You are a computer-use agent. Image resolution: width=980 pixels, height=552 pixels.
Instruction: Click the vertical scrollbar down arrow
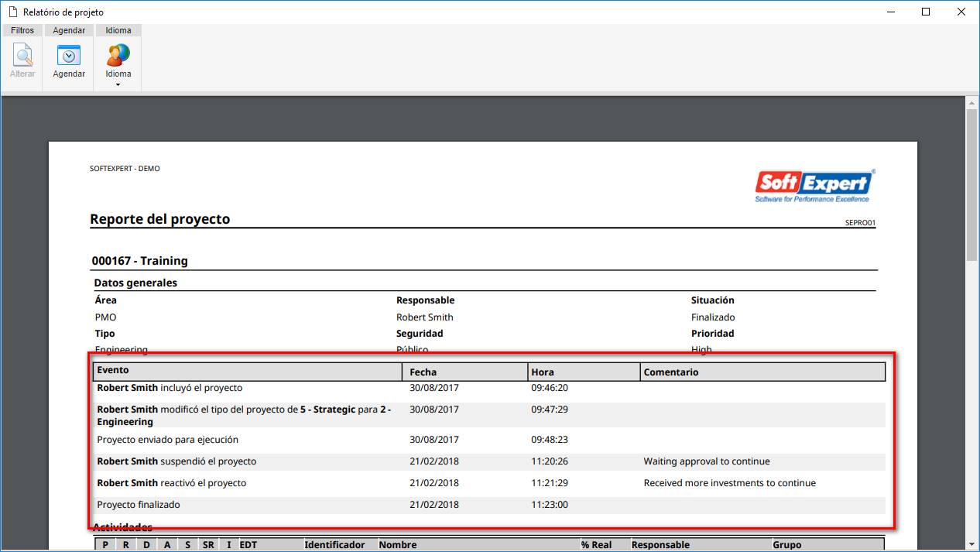(x=972, y=544)
